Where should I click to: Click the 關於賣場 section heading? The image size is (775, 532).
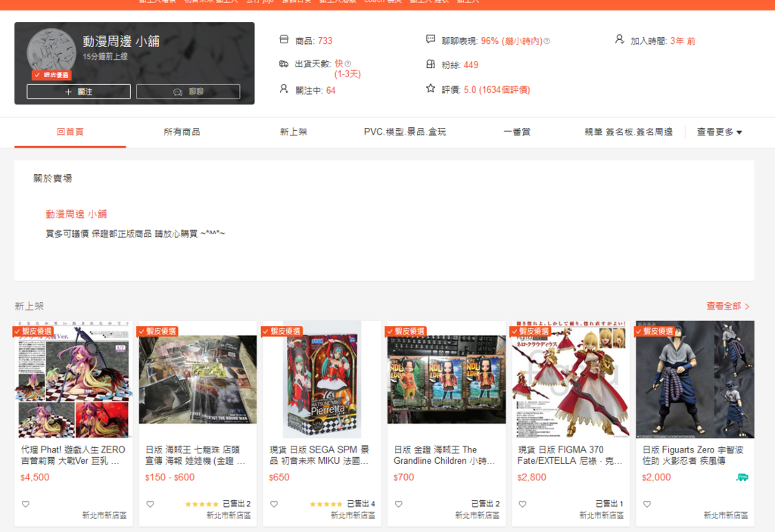point(53,179)
